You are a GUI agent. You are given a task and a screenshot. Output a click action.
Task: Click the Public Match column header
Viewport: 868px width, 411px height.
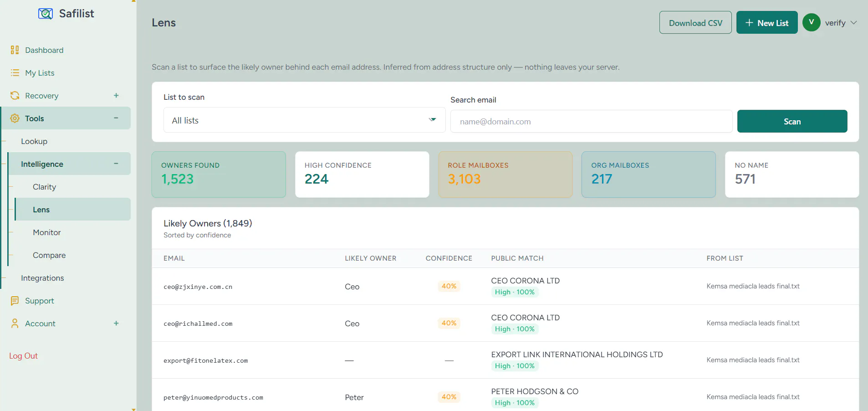tap(517, 258)
